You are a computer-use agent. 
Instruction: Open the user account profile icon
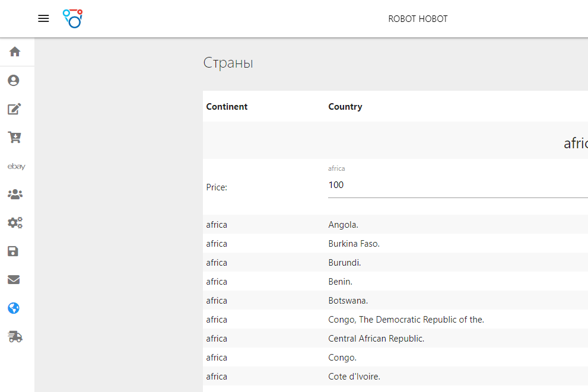(x=14, y=80)
